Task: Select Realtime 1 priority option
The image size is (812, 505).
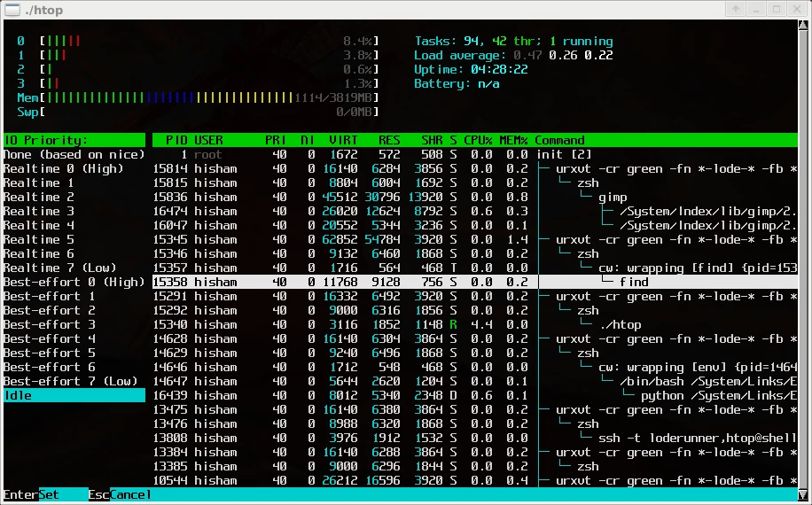Action: [x=74, y=183]
